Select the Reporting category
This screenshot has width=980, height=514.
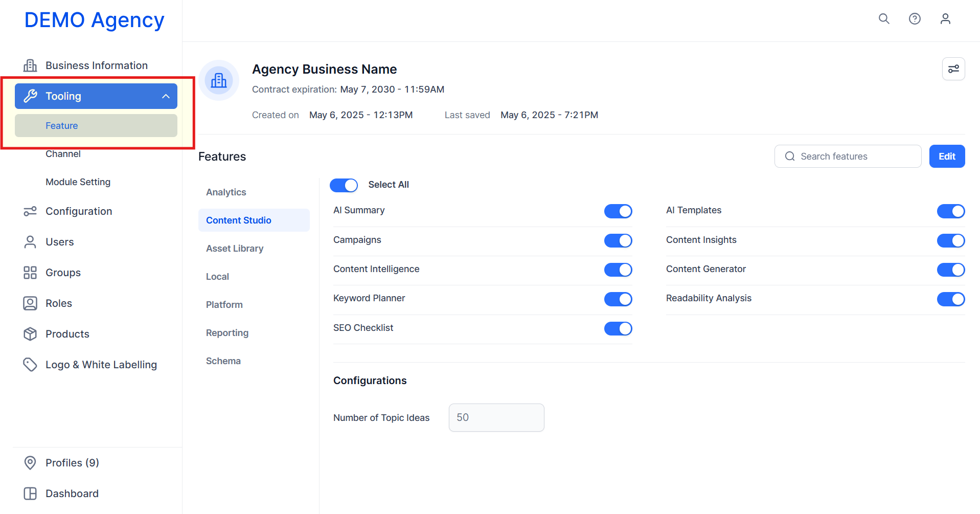pyautogui.click(x=227, y=333)
